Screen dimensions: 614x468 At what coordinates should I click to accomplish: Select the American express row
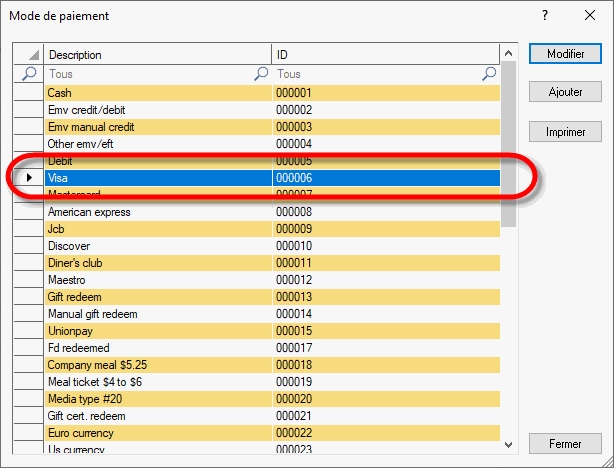[x=158, y=212]
